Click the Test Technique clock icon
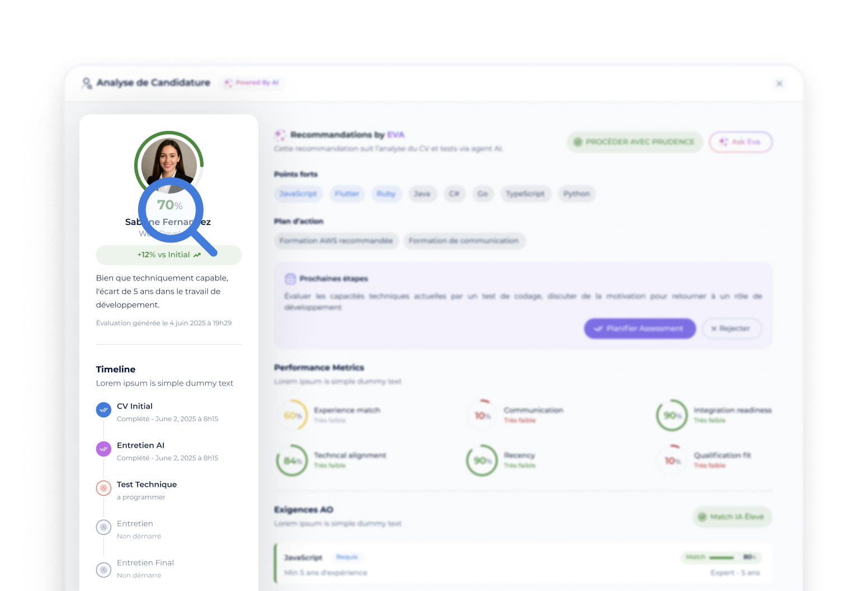Viewport: 868px width, 591px height. [103, 488]
